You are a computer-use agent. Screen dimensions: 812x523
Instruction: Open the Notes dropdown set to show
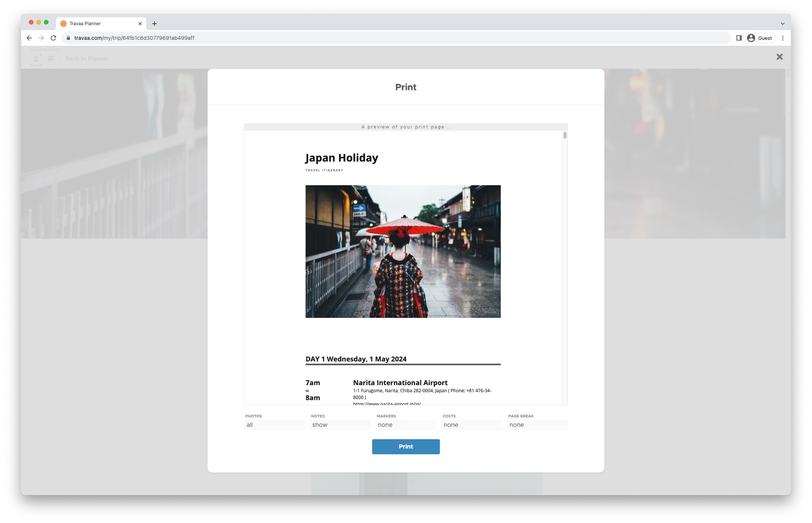[340, 425]
